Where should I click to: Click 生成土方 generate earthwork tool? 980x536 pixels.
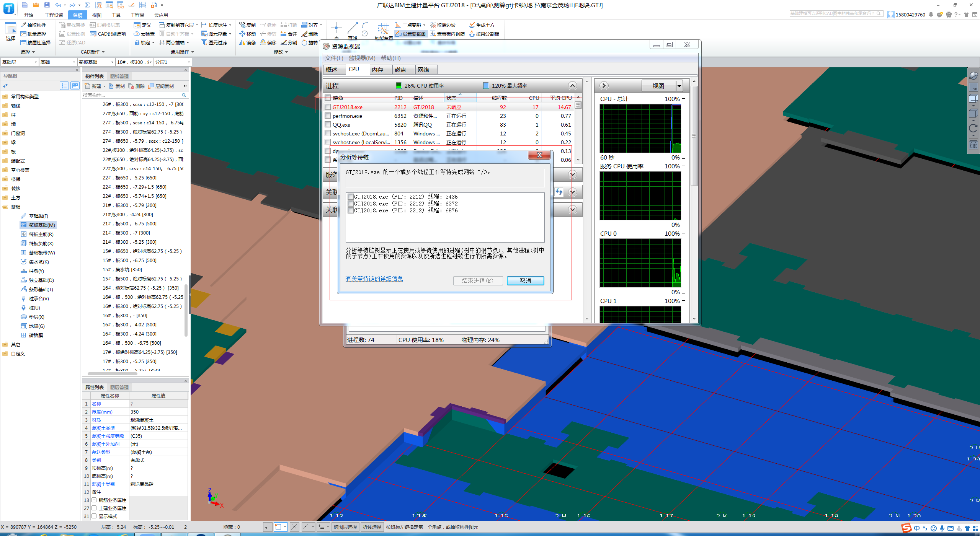(482, 25)
